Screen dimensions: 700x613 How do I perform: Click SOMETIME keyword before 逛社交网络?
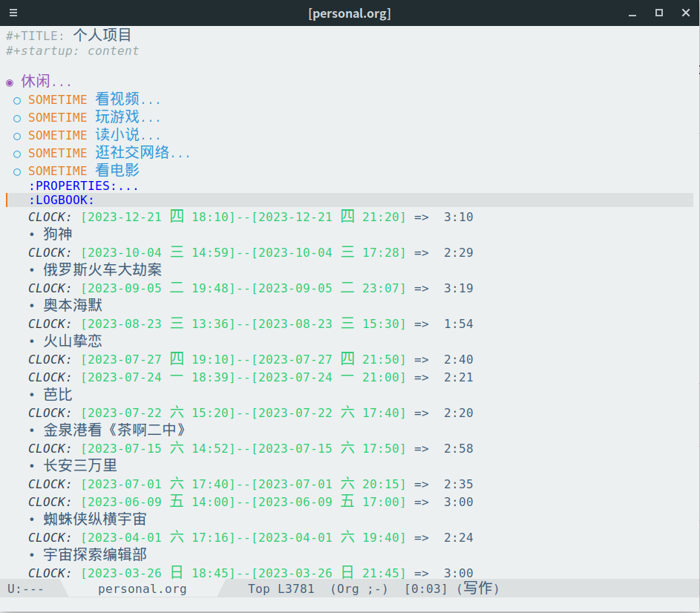click(x=58, y=154)
